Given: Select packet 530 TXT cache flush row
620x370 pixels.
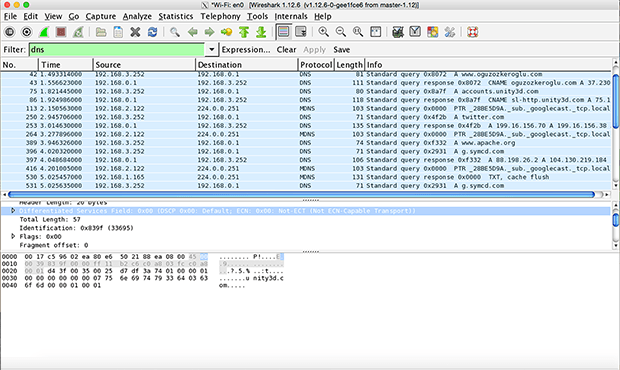Looking at the screenshot, I should click(x=306, y=177).
